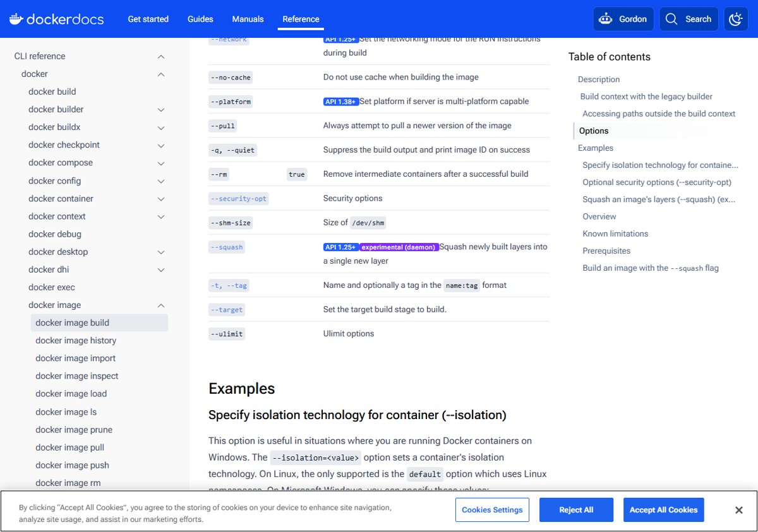
Task: Follow the --security-opt option link
Action: tap(239, 198)
